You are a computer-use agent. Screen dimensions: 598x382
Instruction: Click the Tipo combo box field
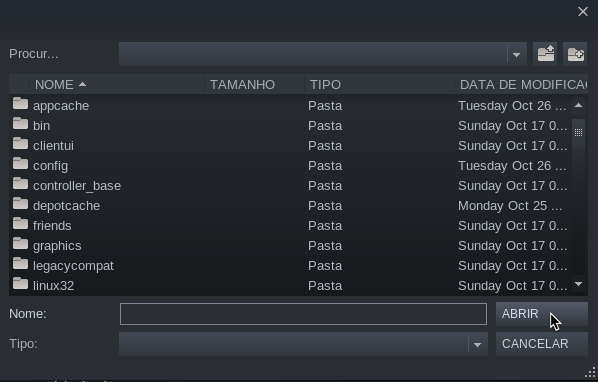click(303, 344)
